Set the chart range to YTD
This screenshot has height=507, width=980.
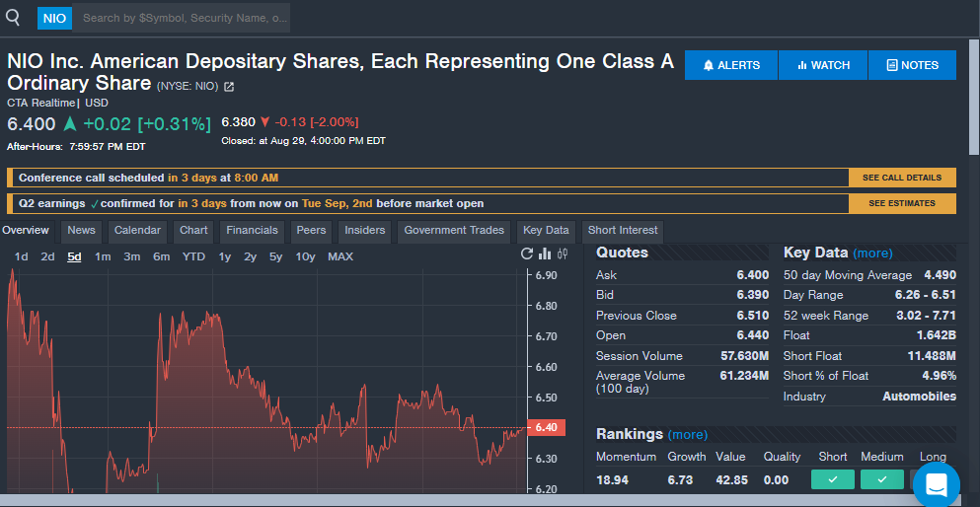[x=193, y=256]
